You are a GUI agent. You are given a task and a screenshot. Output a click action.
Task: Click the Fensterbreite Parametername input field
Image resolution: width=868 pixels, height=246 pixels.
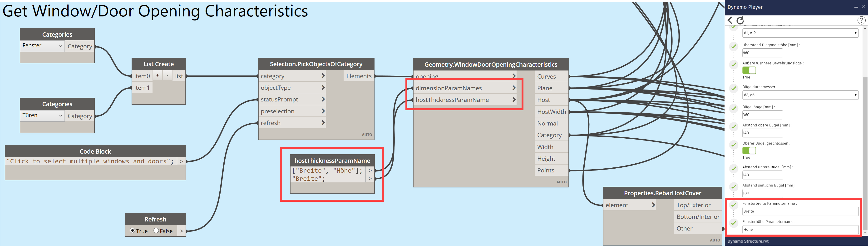800,211
